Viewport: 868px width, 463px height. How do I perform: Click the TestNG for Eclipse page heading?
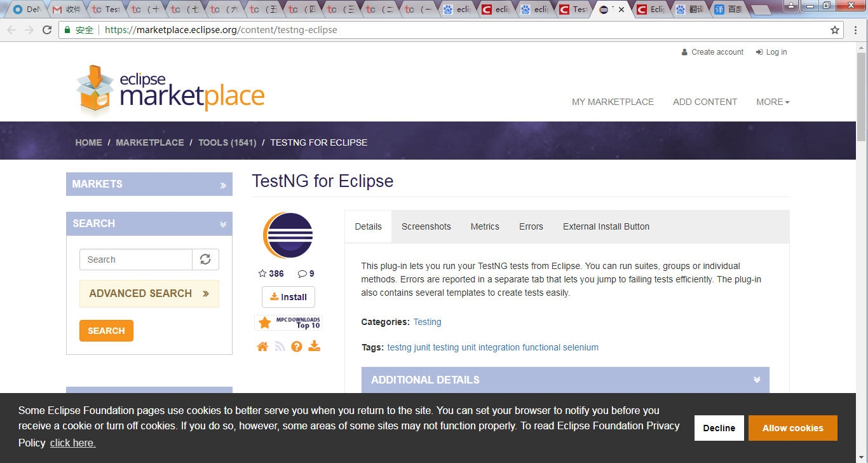pos(323,181)
